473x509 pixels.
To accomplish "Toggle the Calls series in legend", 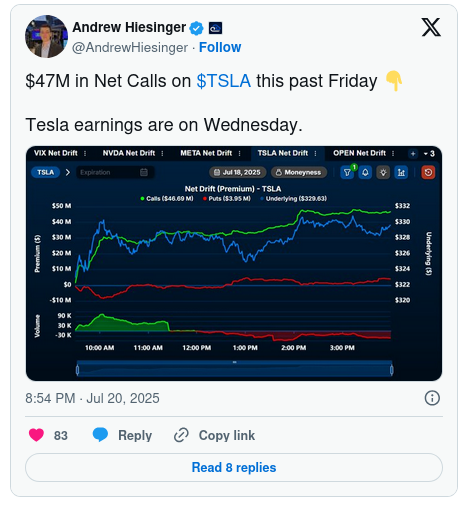I will point(167,199).
